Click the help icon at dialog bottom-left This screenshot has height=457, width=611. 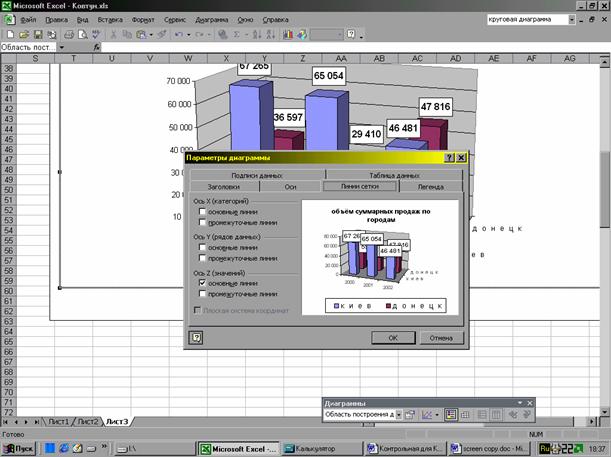coord(196,338)
